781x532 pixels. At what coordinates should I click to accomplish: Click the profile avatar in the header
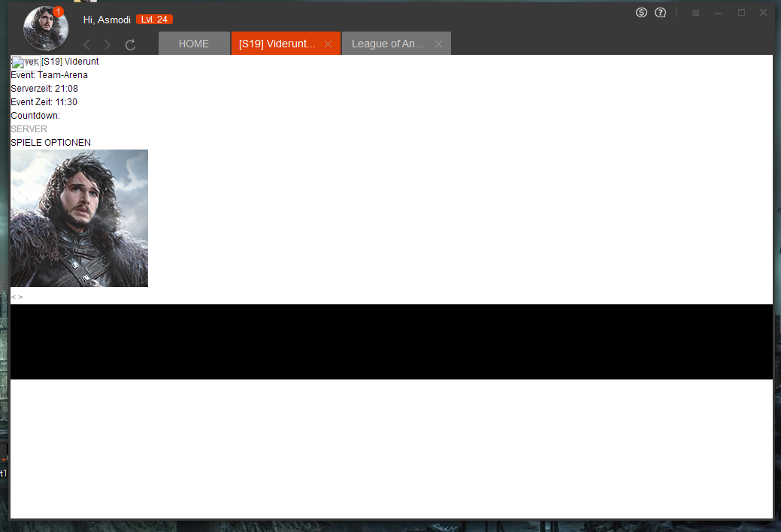pyautogui.click(x=45, y=29)
